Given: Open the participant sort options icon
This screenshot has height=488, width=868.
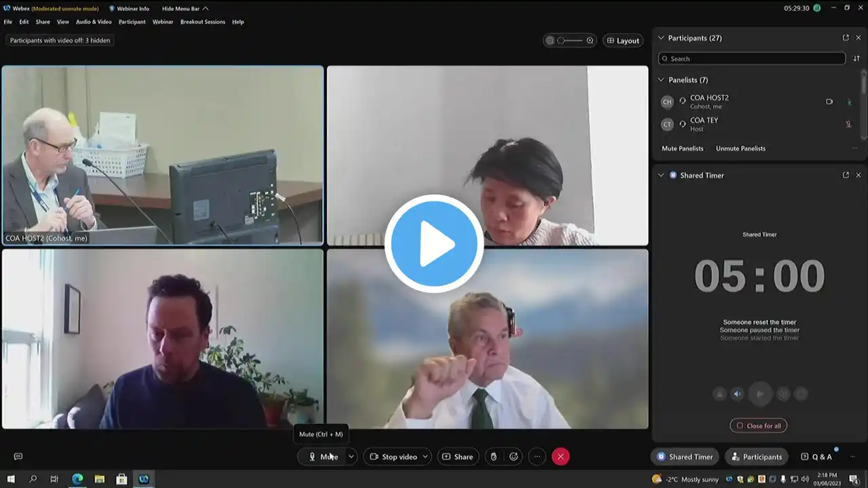Looking at the screenshot, I should pyautogui.click(x=856, y=59).
